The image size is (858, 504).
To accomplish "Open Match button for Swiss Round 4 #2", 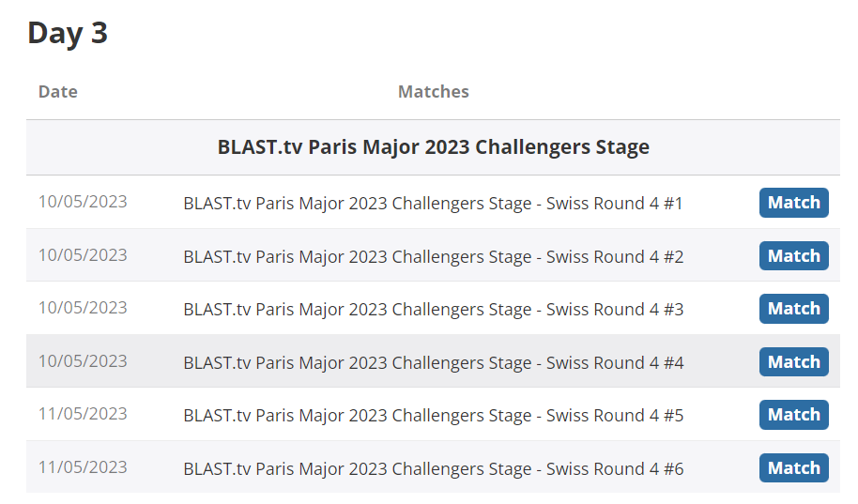I will pos(793,255).
